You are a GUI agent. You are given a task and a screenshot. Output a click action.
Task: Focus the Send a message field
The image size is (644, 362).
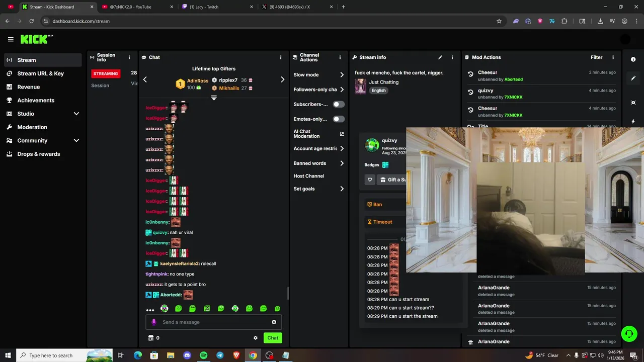214,322
